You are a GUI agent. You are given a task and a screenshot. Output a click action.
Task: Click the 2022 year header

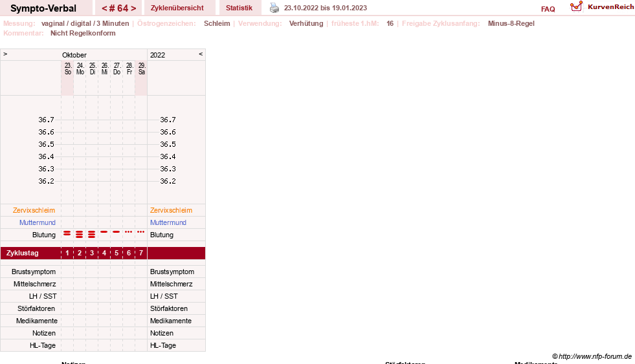(157, 55)
